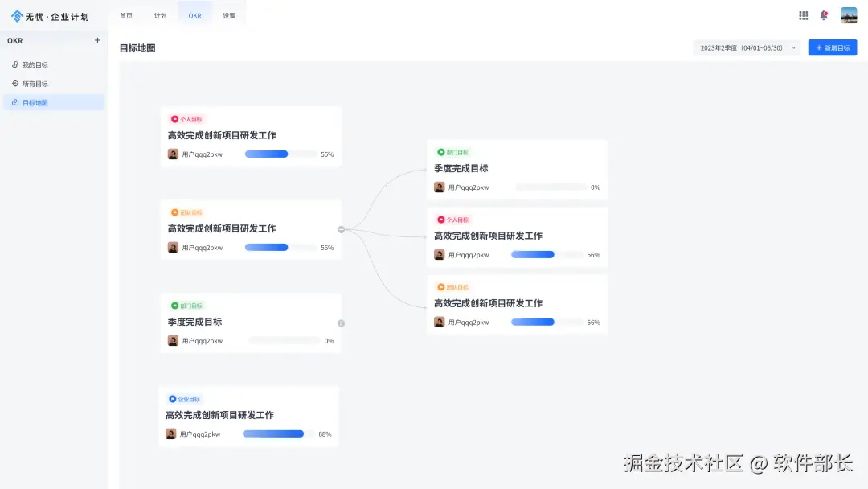Open the apps grid icon
This screenshot has width=868, height=489.
(802, 14)
